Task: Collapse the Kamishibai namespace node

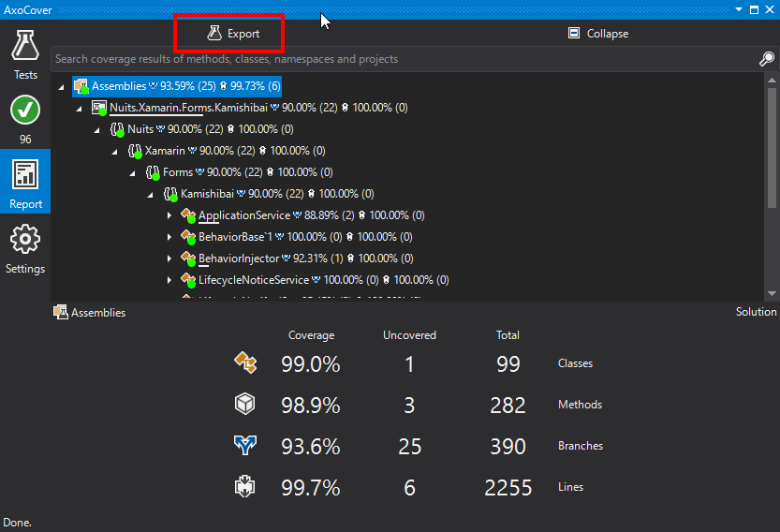Action: coord(150,194)
